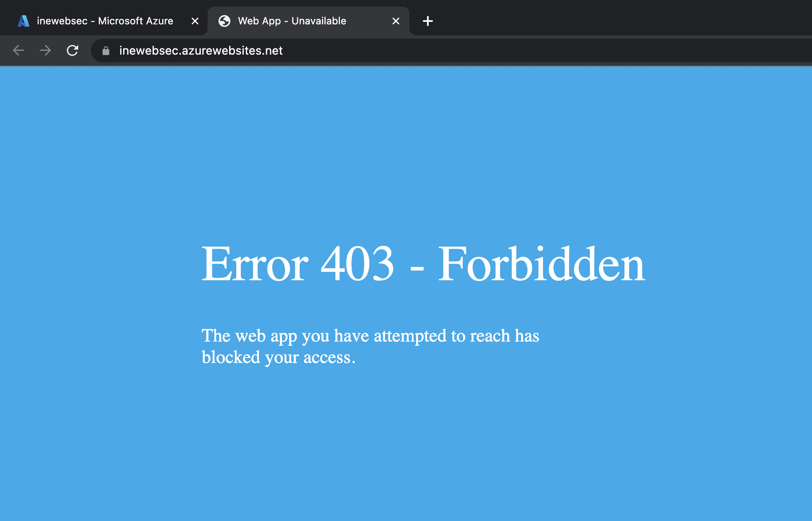Image resolution: width=812 pixels, height=521 pixels.
Task: Click the browser back arrow
Action: click(18, 50)
